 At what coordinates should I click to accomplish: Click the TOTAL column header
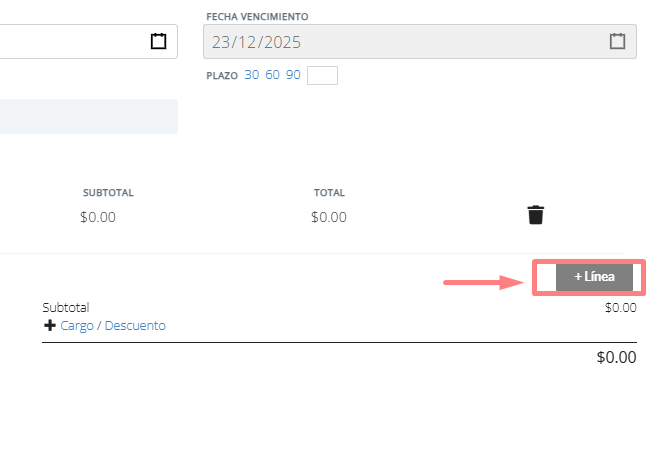pos(329,193)
